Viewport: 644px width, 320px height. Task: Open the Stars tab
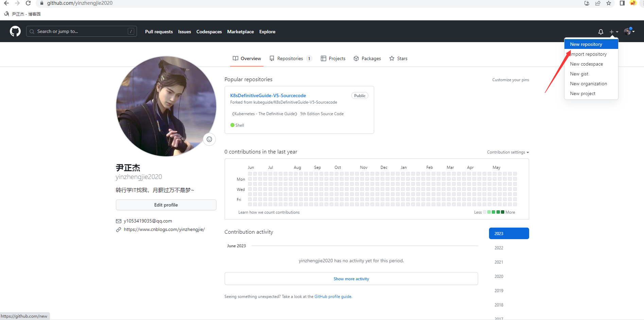[398, 58]
